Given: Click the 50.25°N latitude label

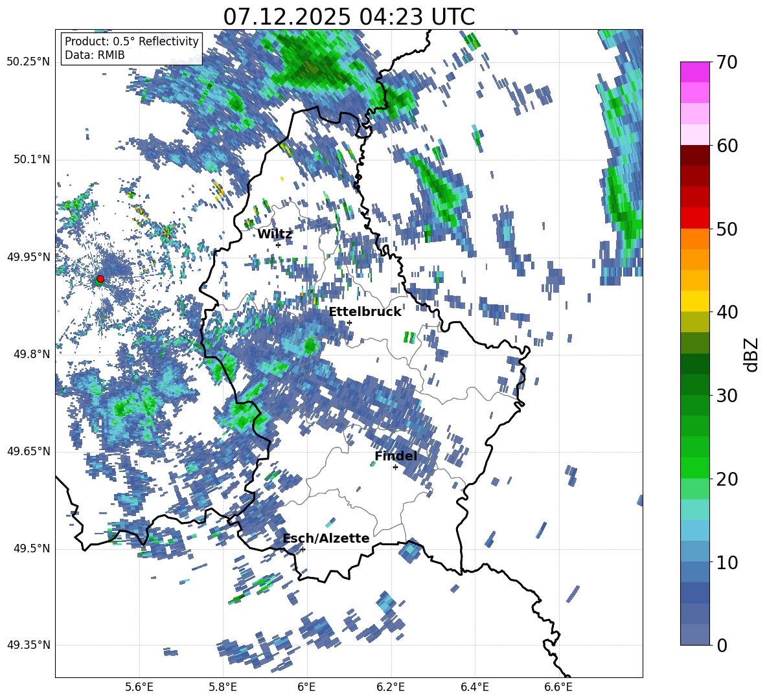Looking at the screenshot, I should click(x=29, y=62).
